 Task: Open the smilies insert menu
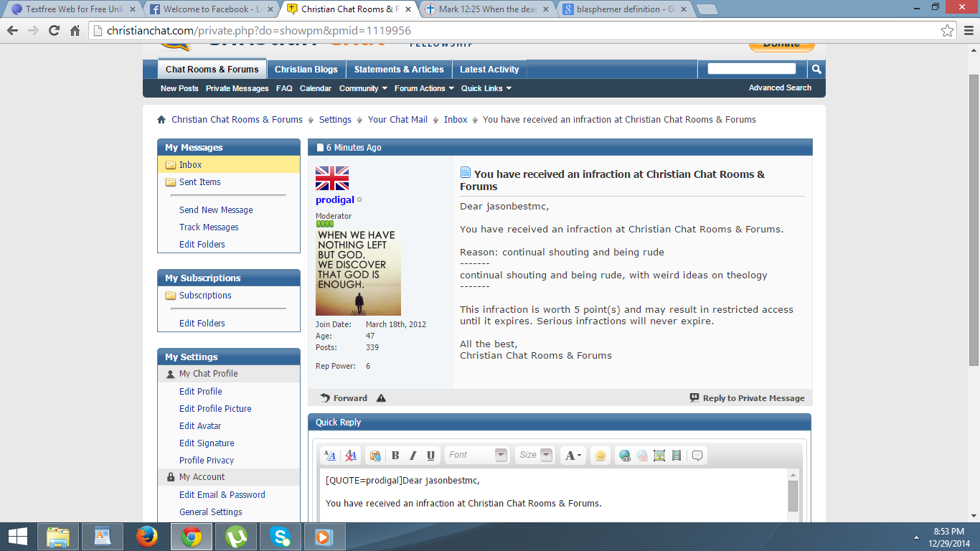[x=600, y=456]
